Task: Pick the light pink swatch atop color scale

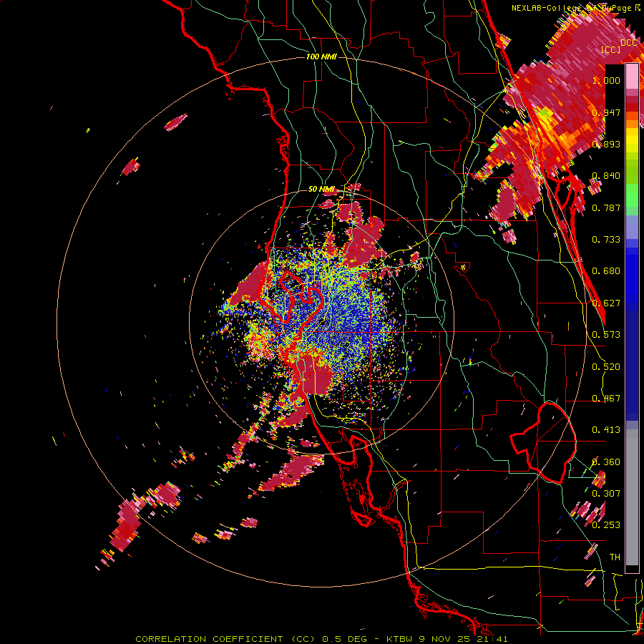Action: coord(632,76)
